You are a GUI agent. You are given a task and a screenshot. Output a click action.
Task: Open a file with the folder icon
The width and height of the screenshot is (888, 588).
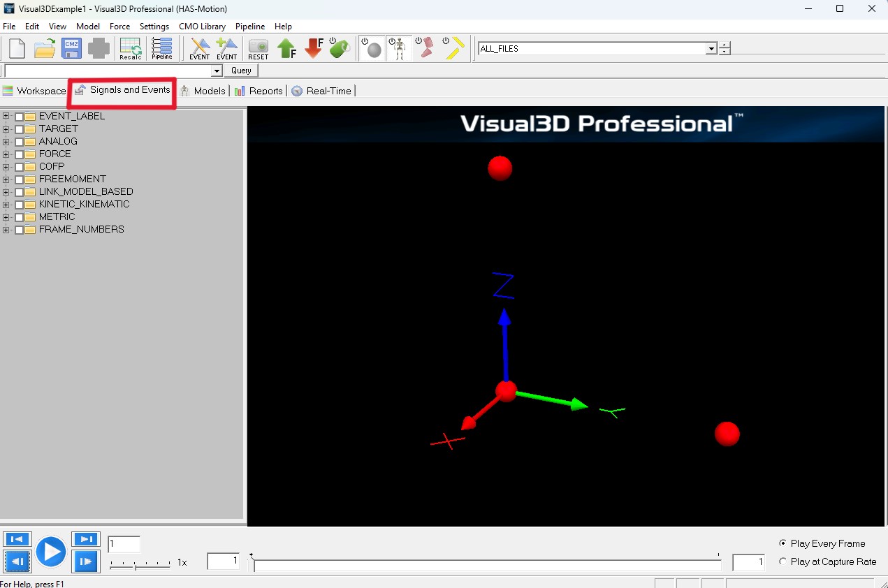[45, 49]
